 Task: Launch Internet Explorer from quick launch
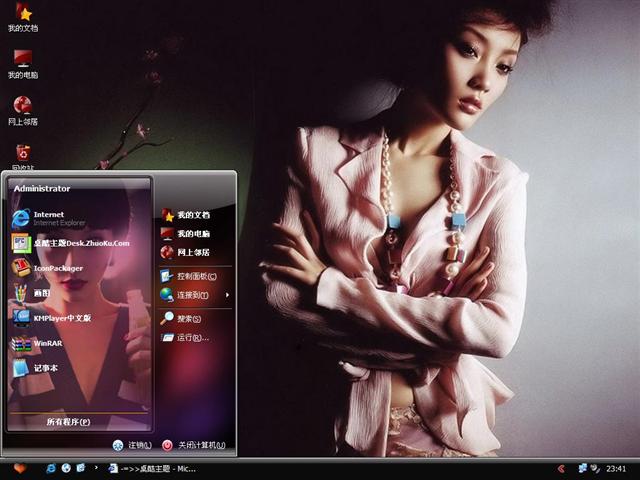[x=51, y=468]
